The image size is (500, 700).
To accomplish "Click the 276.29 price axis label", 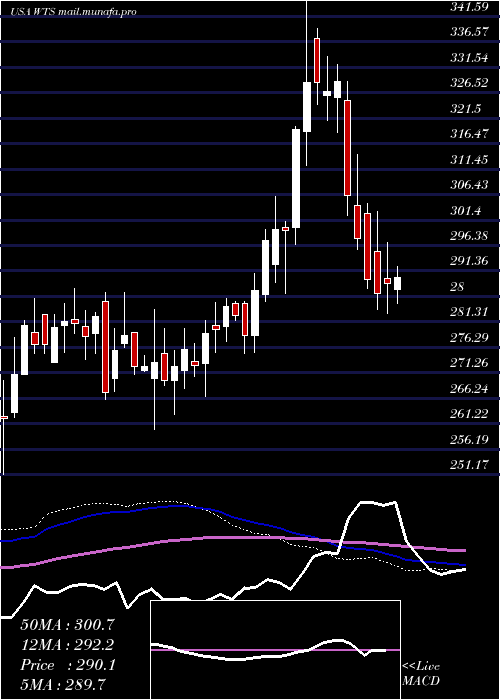I will click(467, 337).
